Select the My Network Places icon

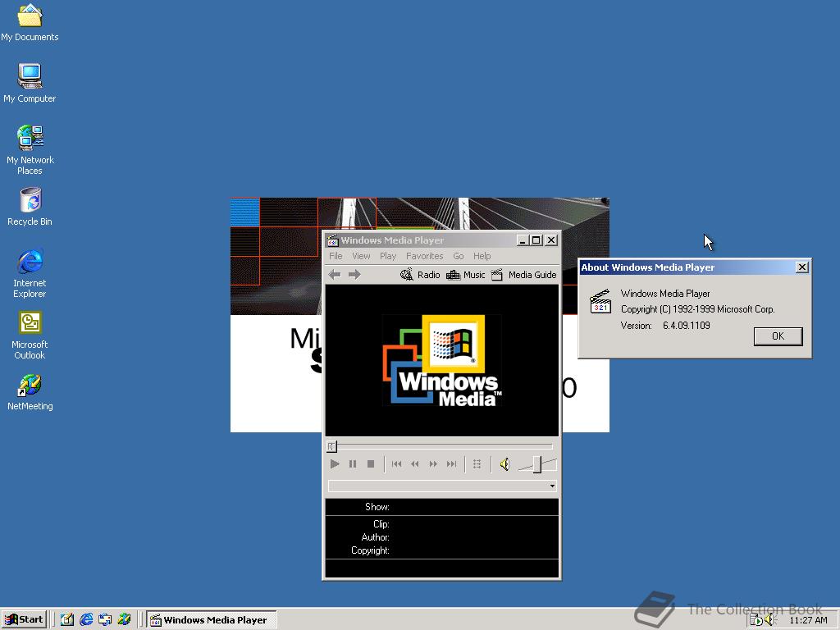(x=30, y=150)
